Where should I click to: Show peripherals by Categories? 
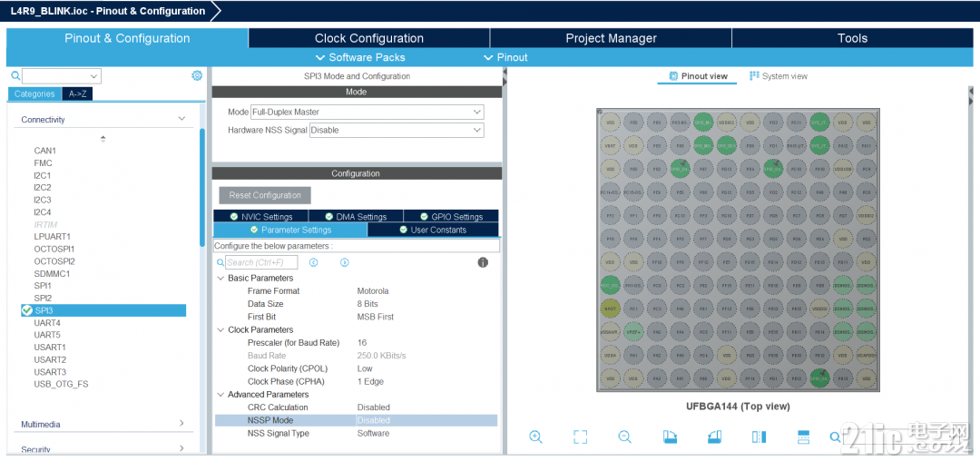34,93
